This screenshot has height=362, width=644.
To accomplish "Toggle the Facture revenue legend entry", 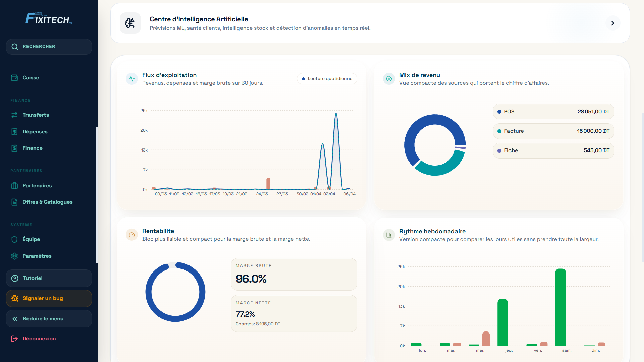I will click(x=553, y=131).
